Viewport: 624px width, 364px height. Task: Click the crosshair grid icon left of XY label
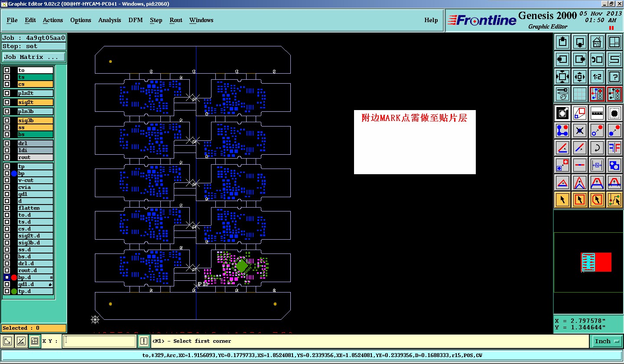pyautogui.click(x=35, y=341)
